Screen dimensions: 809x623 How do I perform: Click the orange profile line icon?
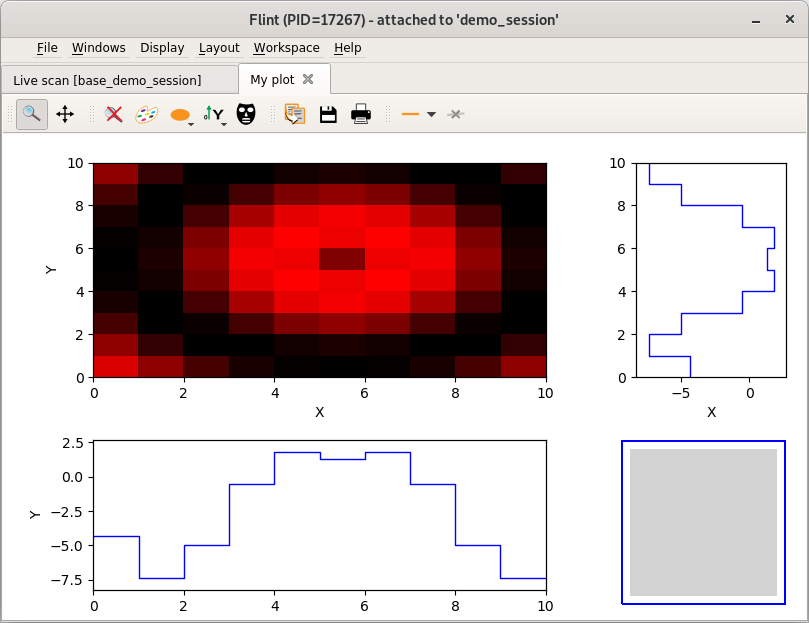410,114
